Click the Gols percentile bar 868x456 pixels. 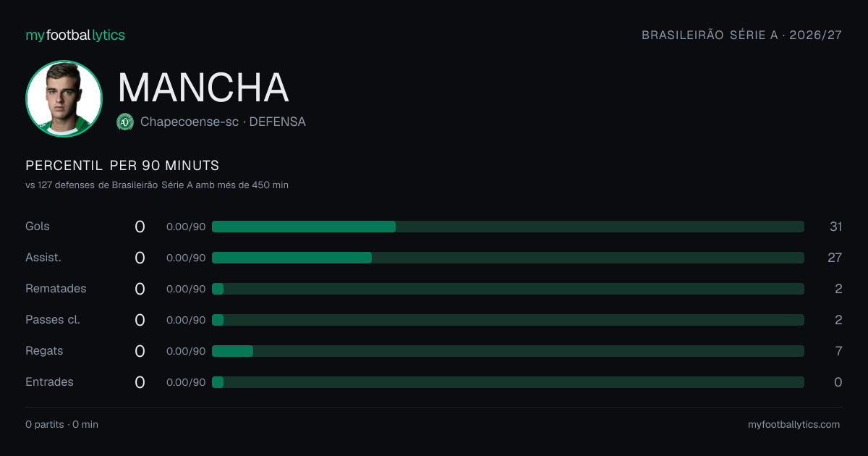click(508, 227)
